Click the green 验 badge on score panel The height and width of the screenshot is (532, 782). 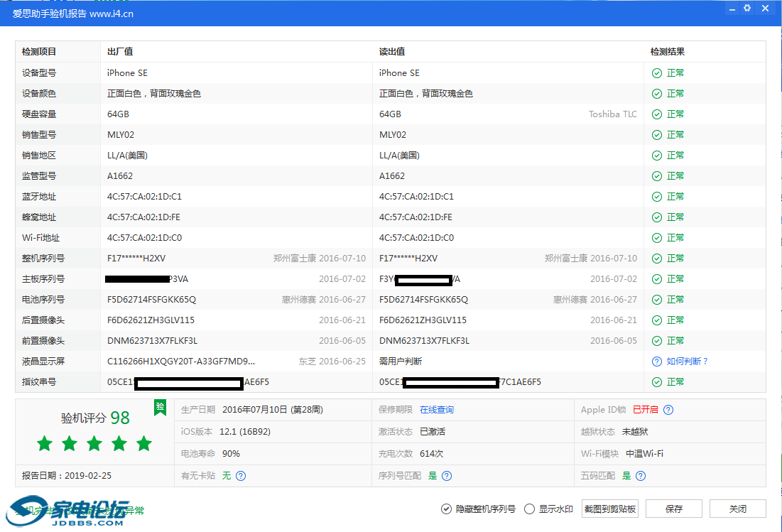point(160,407)
